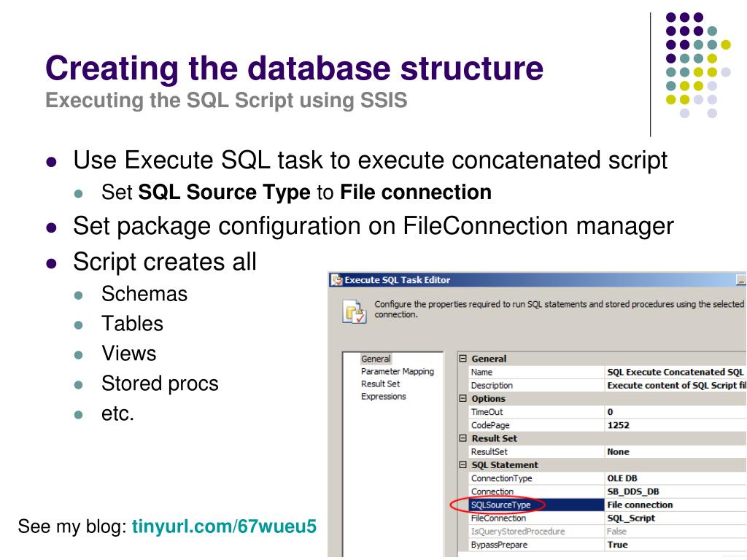Click the Execute SQL Task Editor title bar
Image resolution: width=747 pixels, height=560 pixels.
(538, 280)
